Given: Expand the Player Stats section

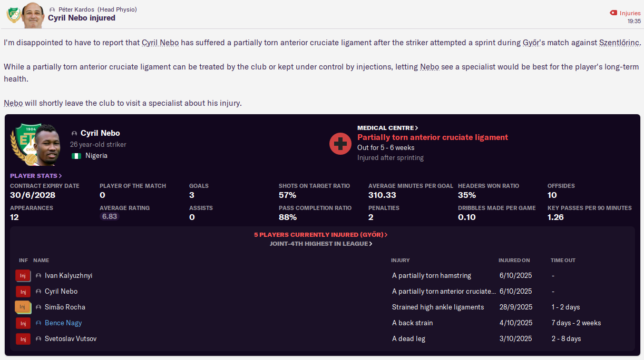Looking at the screenshot, I should coord(36,176).
